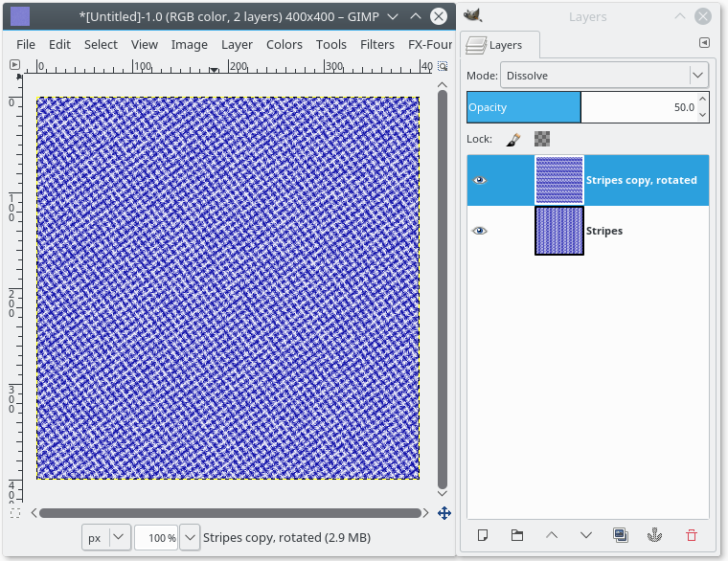Lock layer pixels with brush icon
The width and height of the screenshot is (728, 561).
click(513, 139)
